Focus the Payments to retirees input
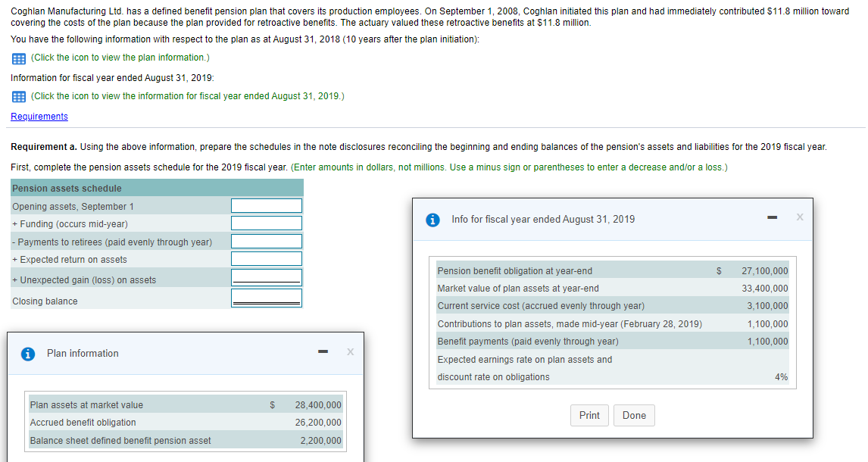This screenshot has height=462, width=868. [267, 242]
